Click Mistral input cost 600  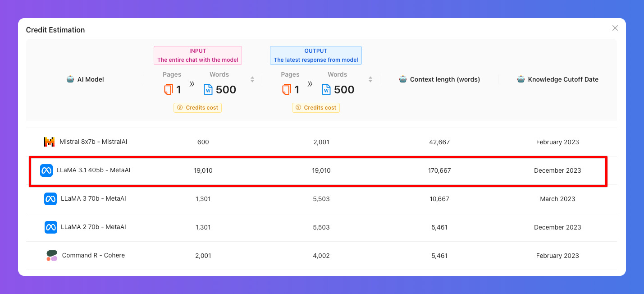click(x=203, y=142)
